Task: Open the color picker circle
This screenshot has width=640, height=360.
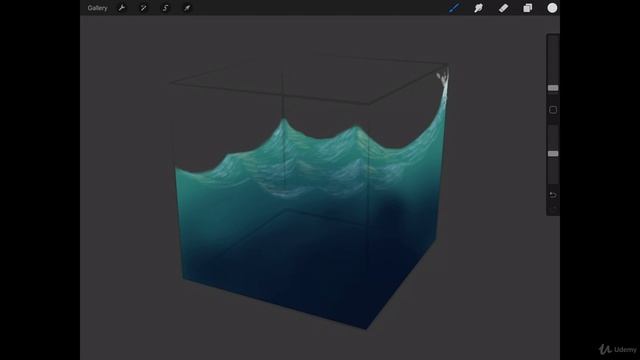Action: click(x=552, y=8)
